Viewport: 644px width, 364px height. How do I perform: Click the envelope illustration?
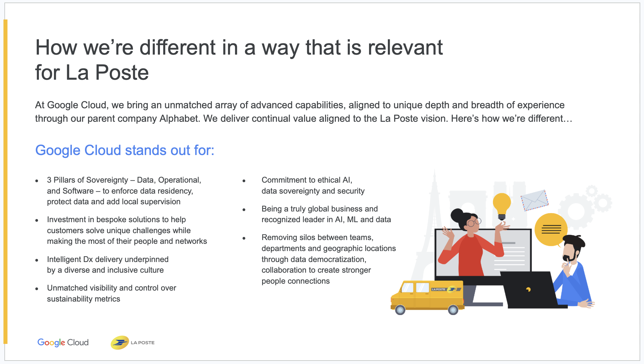pos(535,200)
